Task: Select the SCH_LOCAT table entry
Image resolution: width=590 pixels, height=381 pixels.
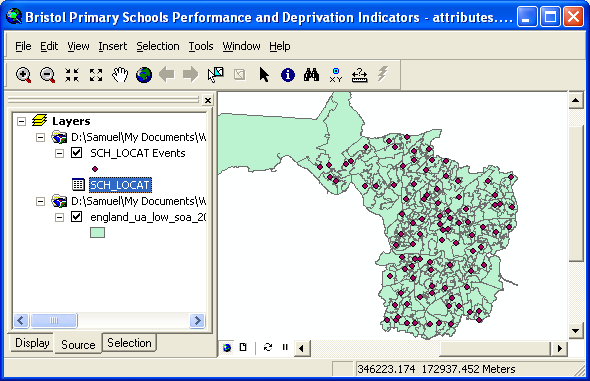Action: (120, 185)
